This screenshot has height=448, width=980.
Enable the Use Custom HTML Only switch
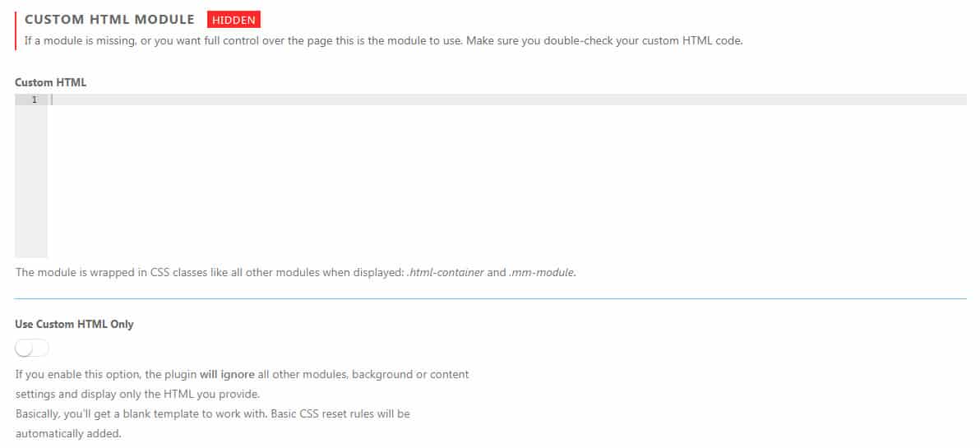pyautogui.click(x=32, y=349)
